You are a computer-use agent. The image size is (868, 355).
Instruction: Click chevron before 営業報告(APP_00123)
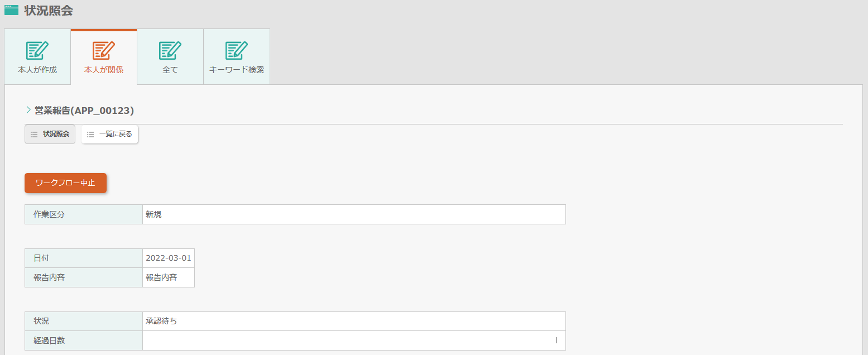(x=28, y=110)
